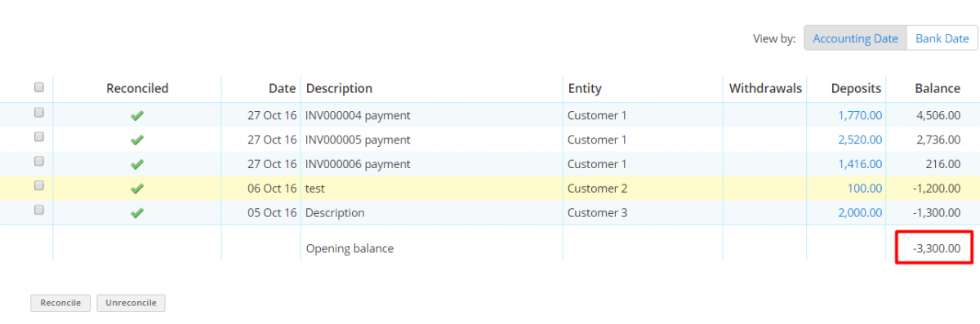Switch view to Accounting Date
Viewport: 980px width, 324px height.
(x=855, y=38)
